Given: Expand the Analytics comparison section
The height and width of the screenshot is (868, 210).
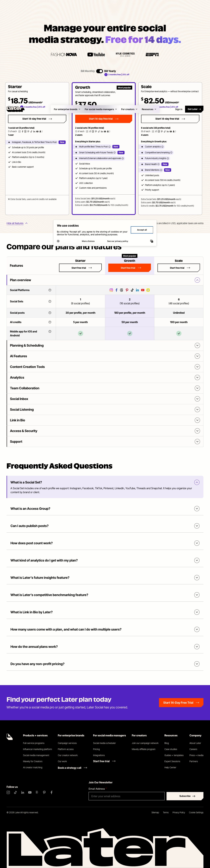Looking at the screenshot, I should (x=197, y=377).
